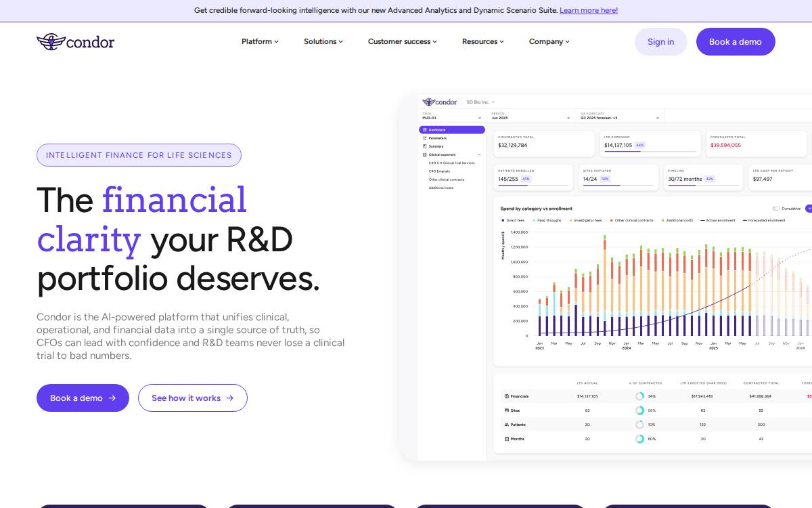Select Parameters in the preview sidebar
Screen dimensions: 812x508
coord(438,138)
